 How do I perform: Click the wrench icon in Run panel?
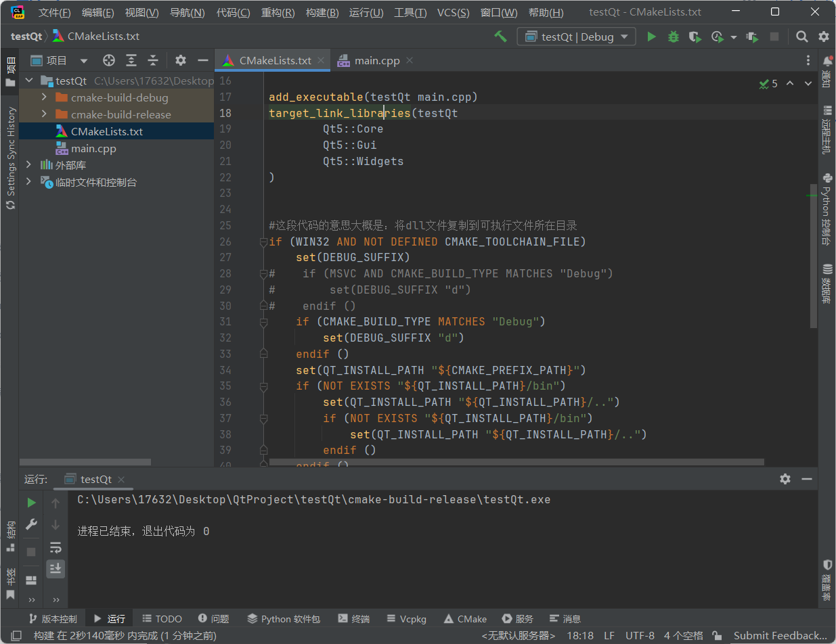[x=31, y=524]
